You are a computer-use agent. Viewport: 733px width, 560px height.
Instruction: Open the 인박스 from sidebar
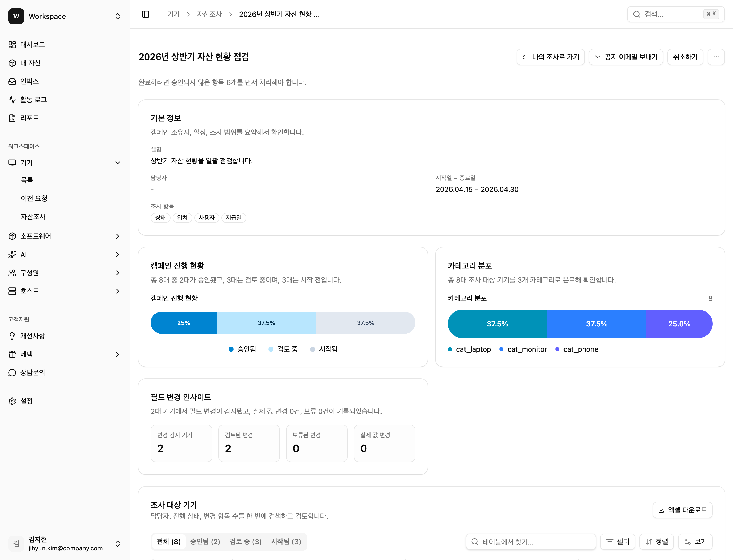click(12, 81)
